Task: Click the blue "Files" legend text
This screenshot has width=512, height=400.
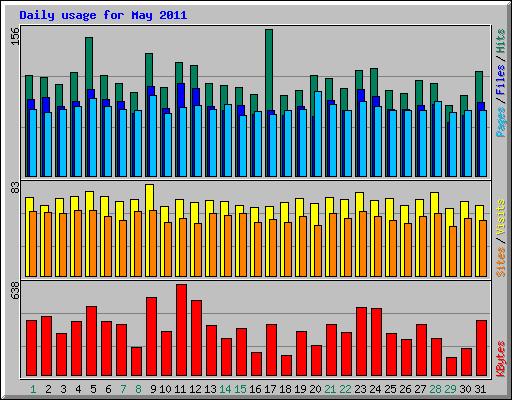Action: 500,79
